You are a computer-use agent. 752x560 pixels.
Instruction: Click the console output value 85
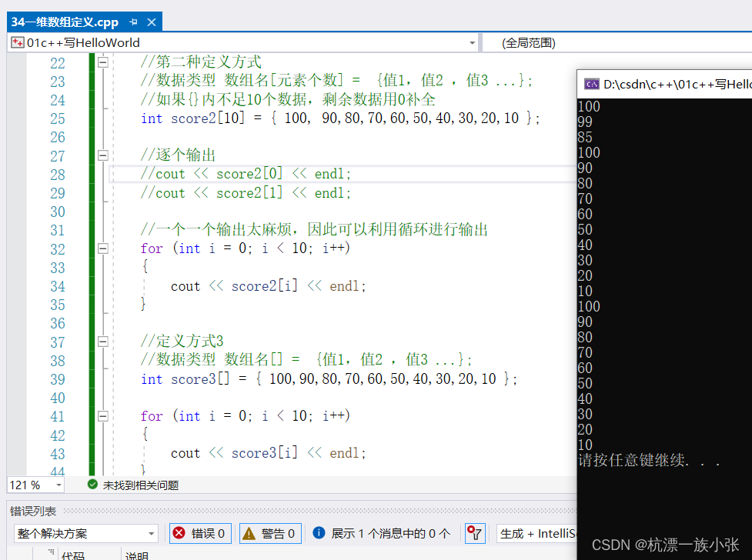click(x=585, y=137)
